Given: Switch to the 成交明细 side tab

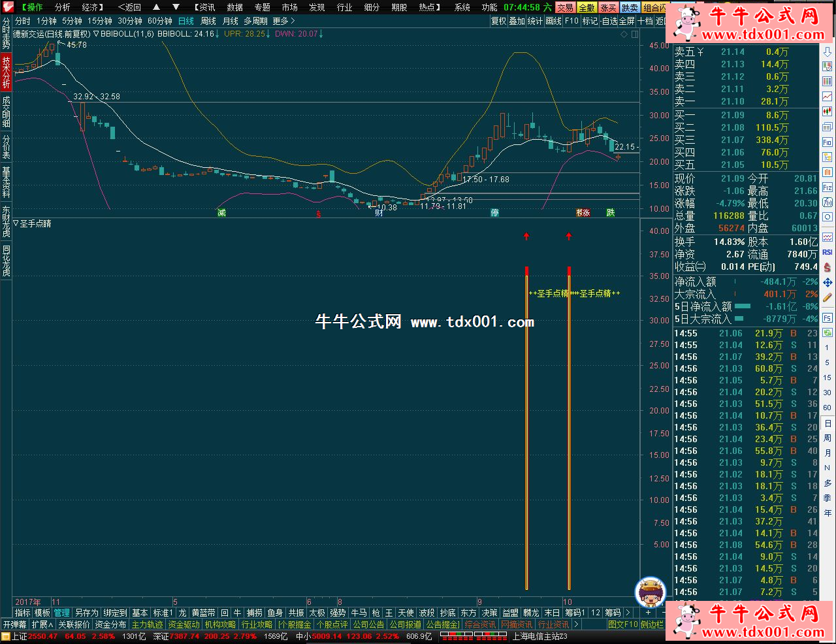Looking at the screenshot, I should tap(6, 111).
